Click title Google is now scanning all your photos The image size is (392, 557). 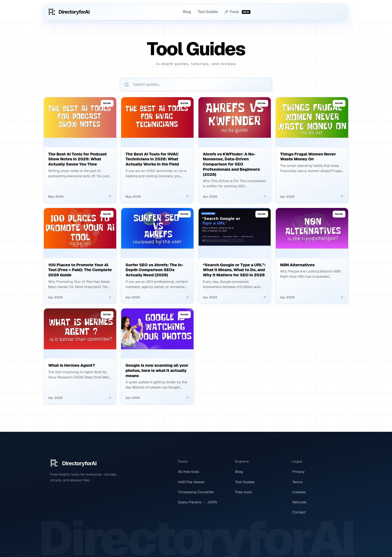click(157, 371)
